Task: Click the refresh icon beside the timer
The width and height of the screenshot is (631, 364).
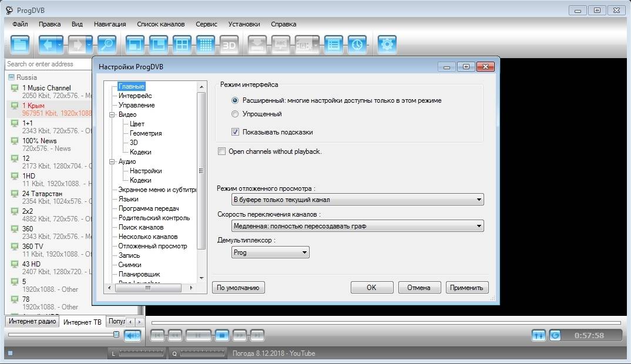Action: pyautogui.click(x=555, y=335)
